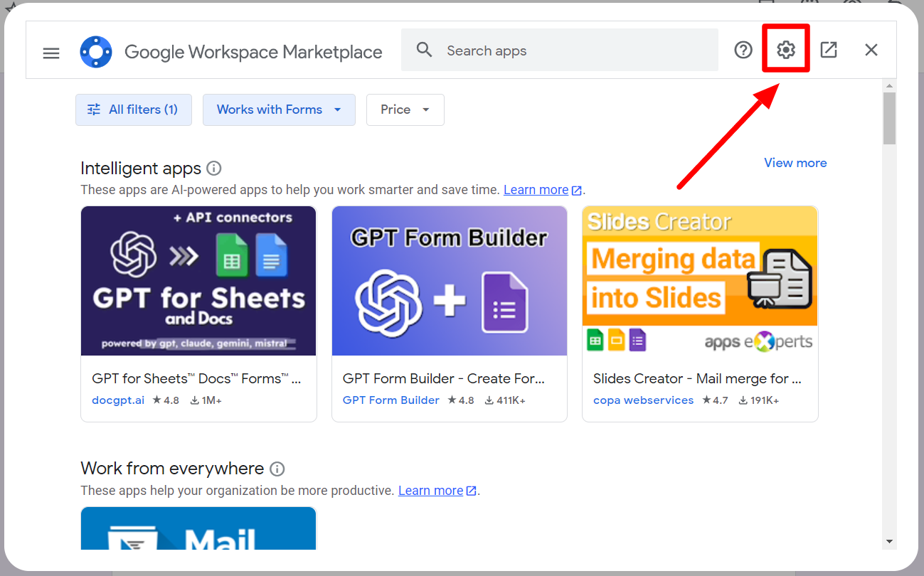Click the scrollbar up arrow
Screen dimensions: 924x576
(889, 85)
